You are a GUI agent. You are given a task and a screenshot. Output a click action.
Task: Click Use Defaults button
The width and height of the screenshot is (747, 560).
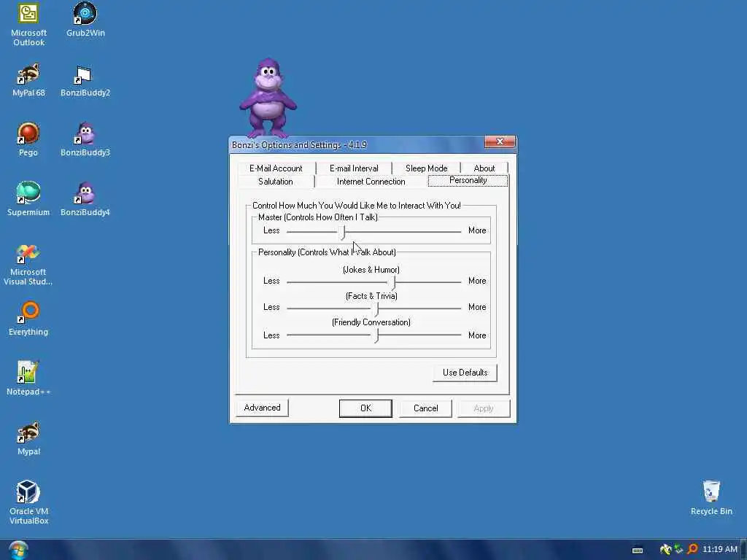pyautogui.click(x=465, y=373)
